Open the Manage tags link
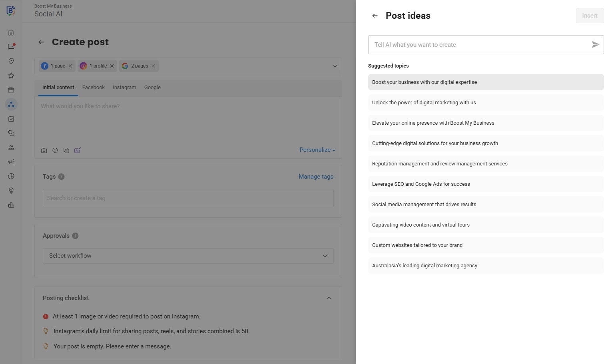Image resolution: width=616 pixels, height=364 pixels. click(316, 177)
